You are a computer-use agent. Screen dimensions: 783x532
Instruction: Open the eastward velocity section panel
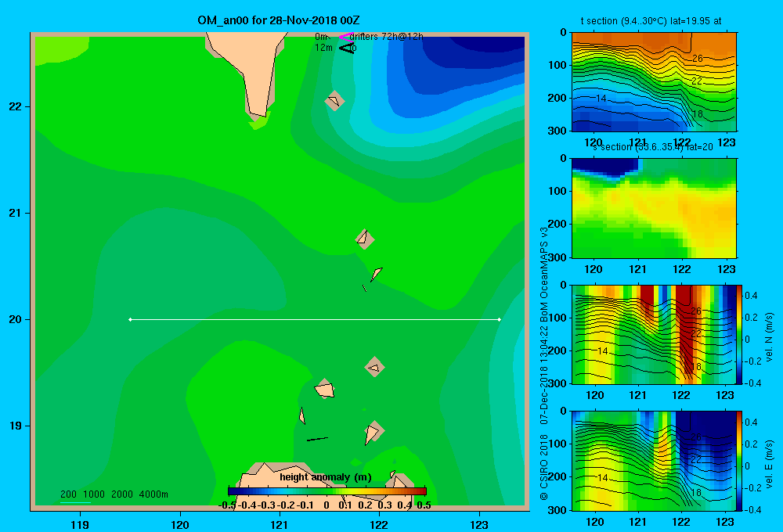pos(654,461)
